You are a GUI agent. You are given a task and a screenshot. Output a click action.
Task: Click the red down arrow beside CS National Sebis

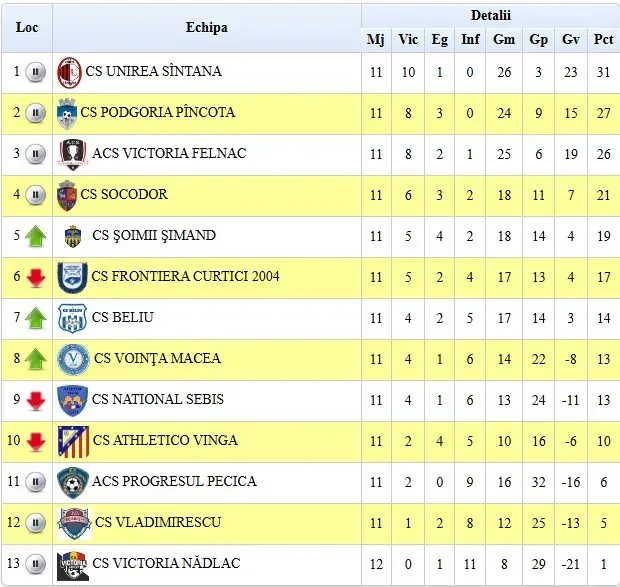[36, 400]
